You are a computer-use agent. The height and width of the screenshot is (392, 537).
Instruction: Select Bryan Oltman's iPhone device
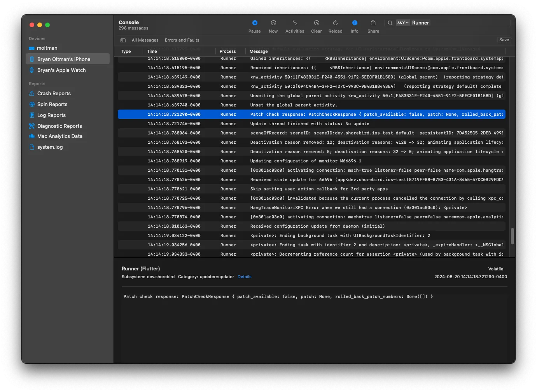pos(68,59)
